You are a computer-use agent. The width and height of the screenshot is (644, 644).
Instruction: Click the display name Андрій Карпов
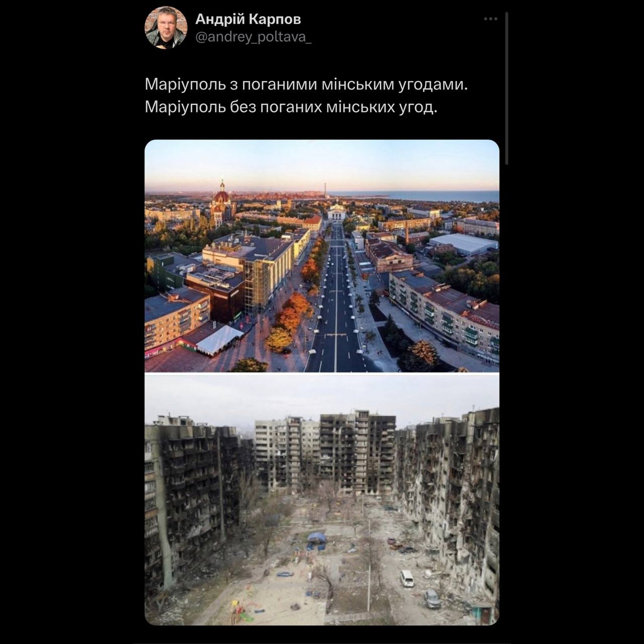tap(248, 19)
